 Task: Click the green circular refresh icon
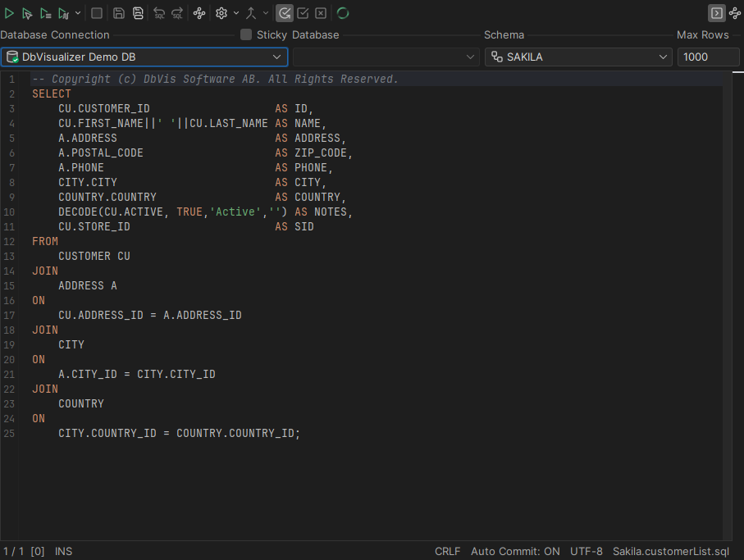343,13
